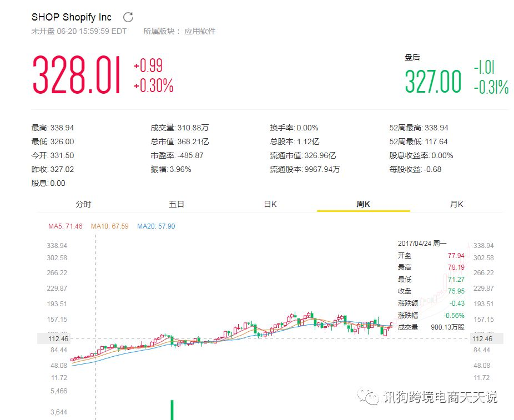Click the 52周最高: 338.94 entry

419,128
